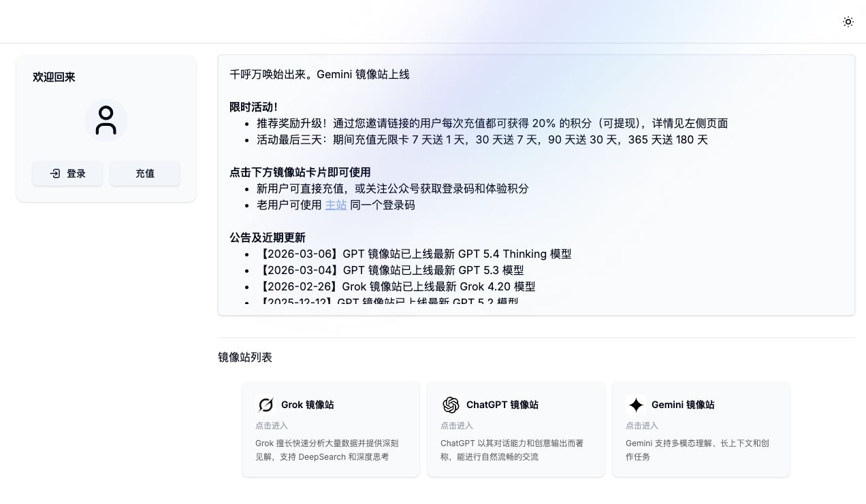The height and width of the screenshot is (504, 866).
Task: Click the Gemini star logo icon
Action: pyautogui.click(x=635, y=405)
